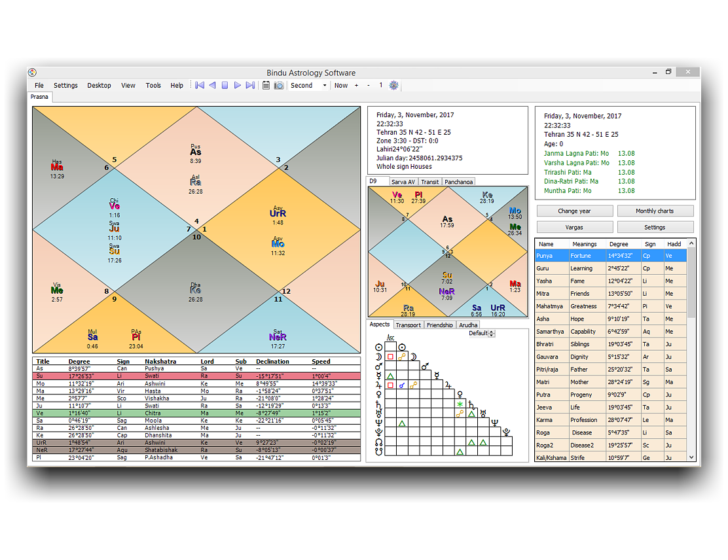Click Muntha Pati: Mo line
Screen dimensions: 728x560
click(x=589, y=190)
